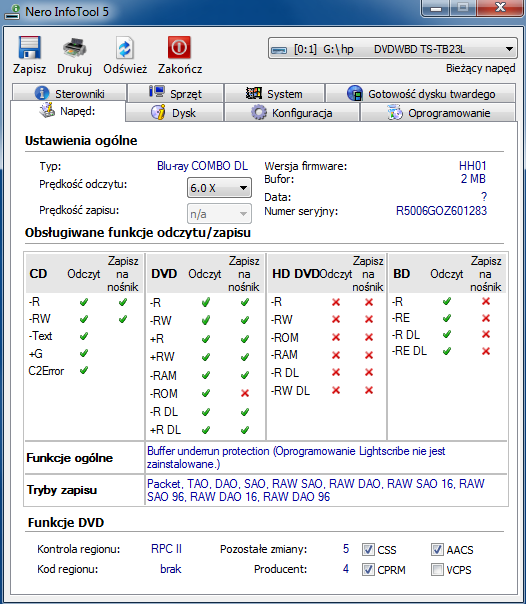The height and width of the screenshot is (604, 526).
Task: Open the Gotowość dysku twardego tab
Action: tap(420, 93)
